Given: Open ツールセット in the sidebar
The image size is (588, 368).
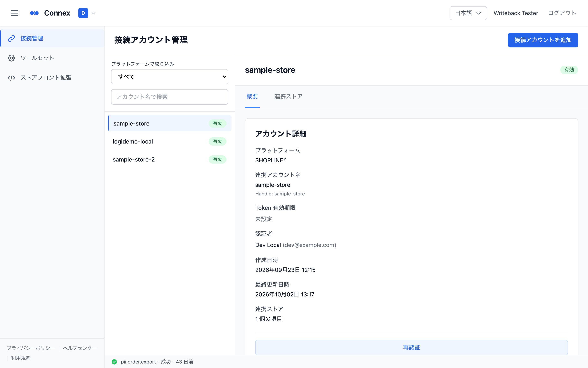Looking at the screenshot, I should coord(52,58).
